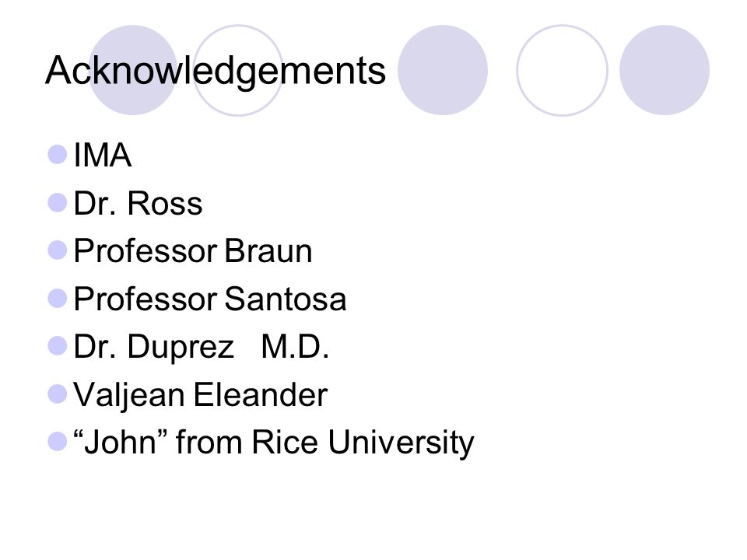
Task: Click the empty outlined circle near the top right
Action: [x=562, y=70]
